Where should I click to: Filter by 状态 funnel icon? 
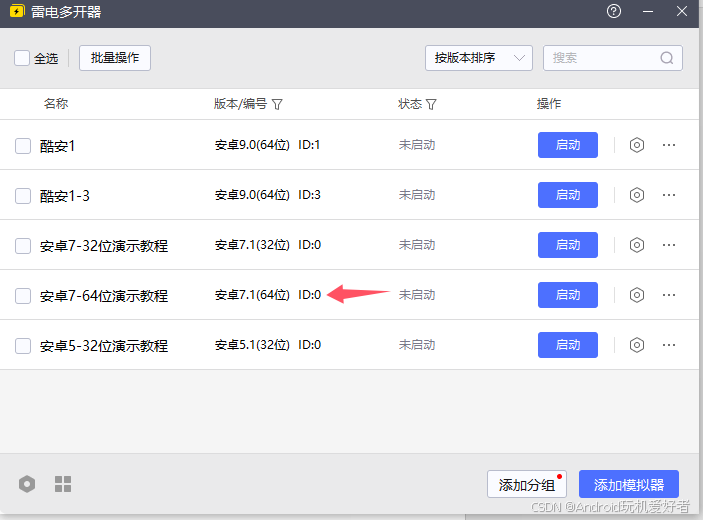click(x=431, y=104)
